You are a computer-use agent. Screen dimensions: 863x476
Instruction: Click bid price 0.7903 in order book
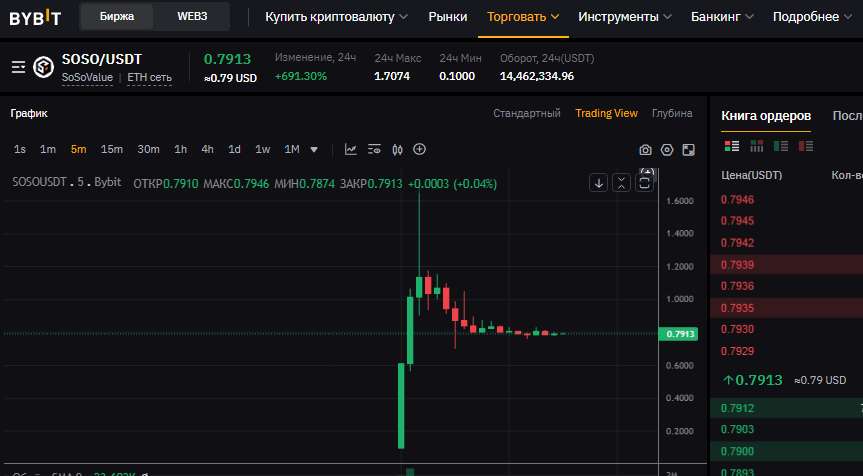[737, 429]
